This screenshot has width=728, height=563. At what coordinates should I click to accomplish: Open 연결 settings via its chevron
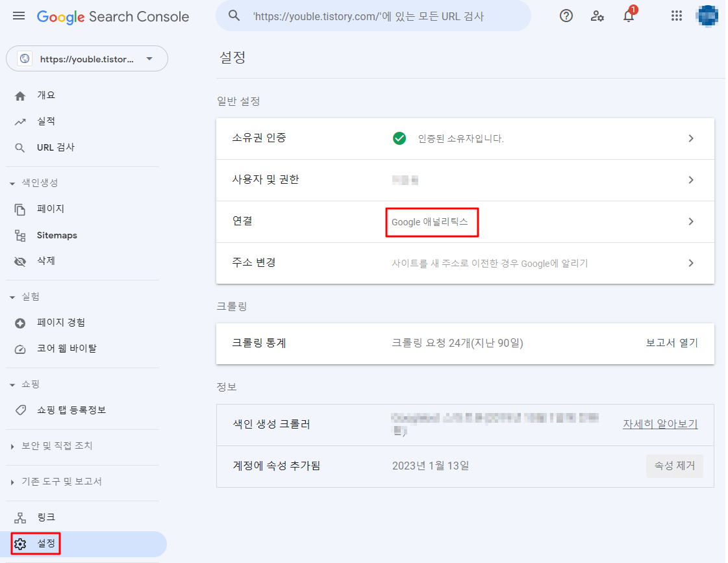click(x=691, y=221)
